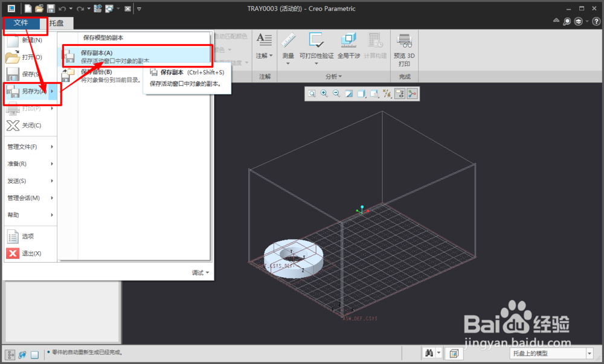Expand the 管理文件(F) submenu
604x364 pixels.
pos(30,147)
